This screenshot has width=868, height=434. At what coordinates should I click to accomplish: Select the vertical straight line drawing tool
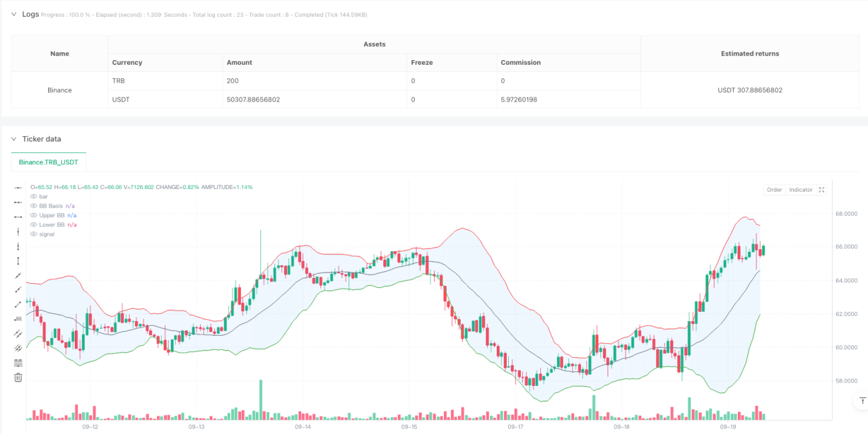coord(18,231)
